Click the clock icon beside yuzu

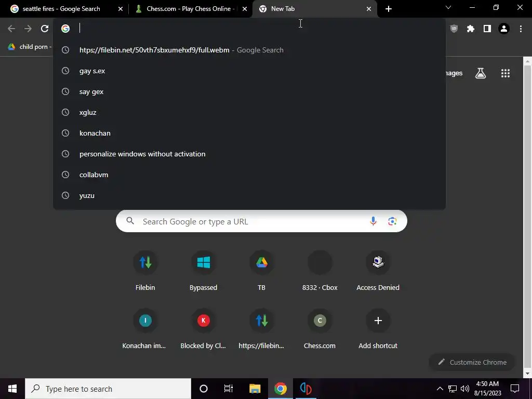[x=65, y=195]
